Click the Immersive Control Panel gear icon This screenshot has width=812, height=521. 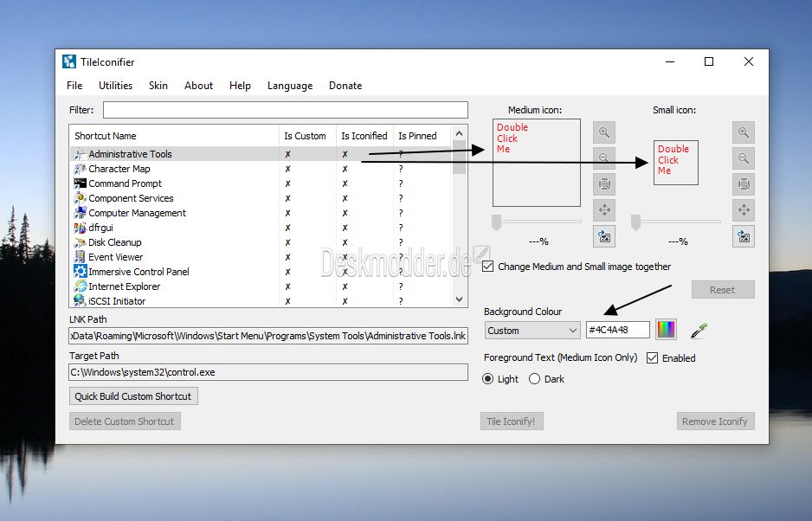[x=80, y=272]
